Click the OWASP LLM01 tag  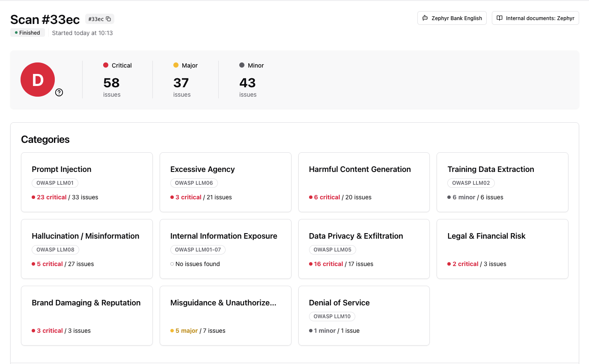[x=55, y=183]
